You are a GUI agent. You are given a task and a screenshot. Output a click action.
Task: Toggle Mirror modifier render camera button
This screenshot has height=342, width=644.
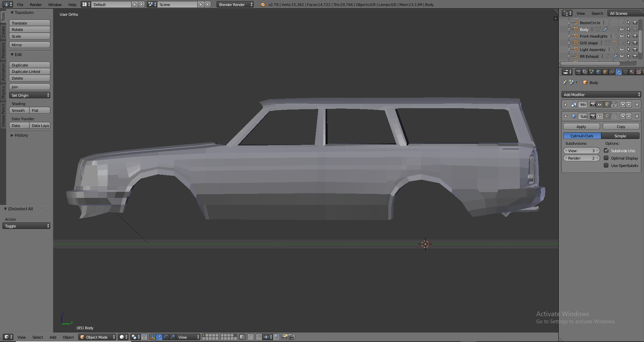pos(593,105)
